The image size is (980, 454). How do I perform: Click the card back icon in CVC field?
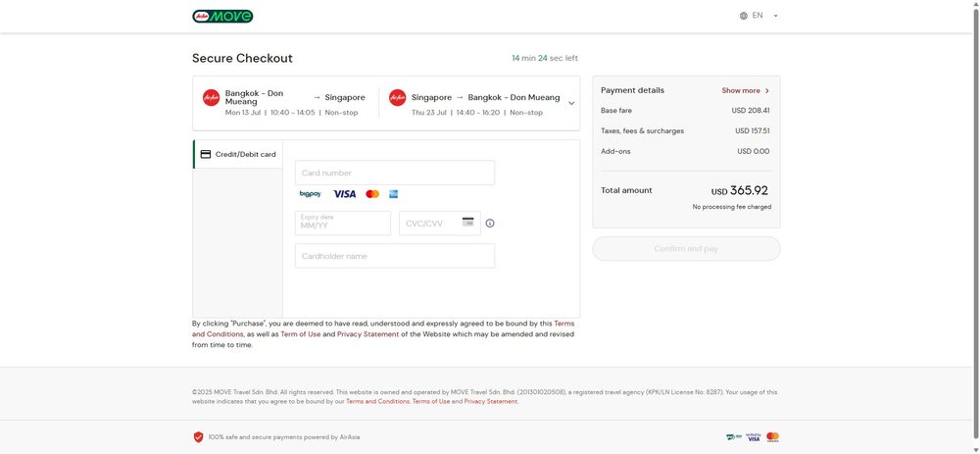[x=468, y=222]
